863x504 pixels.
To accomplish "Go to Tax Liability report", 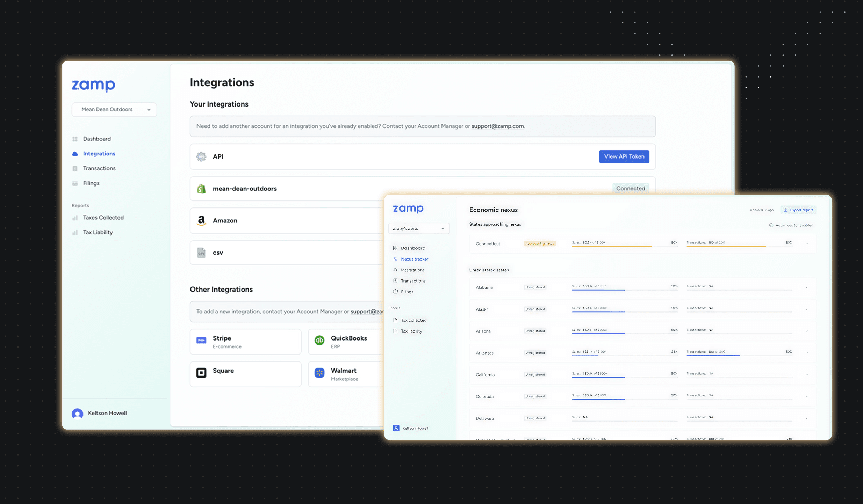I will click(98, 232).
